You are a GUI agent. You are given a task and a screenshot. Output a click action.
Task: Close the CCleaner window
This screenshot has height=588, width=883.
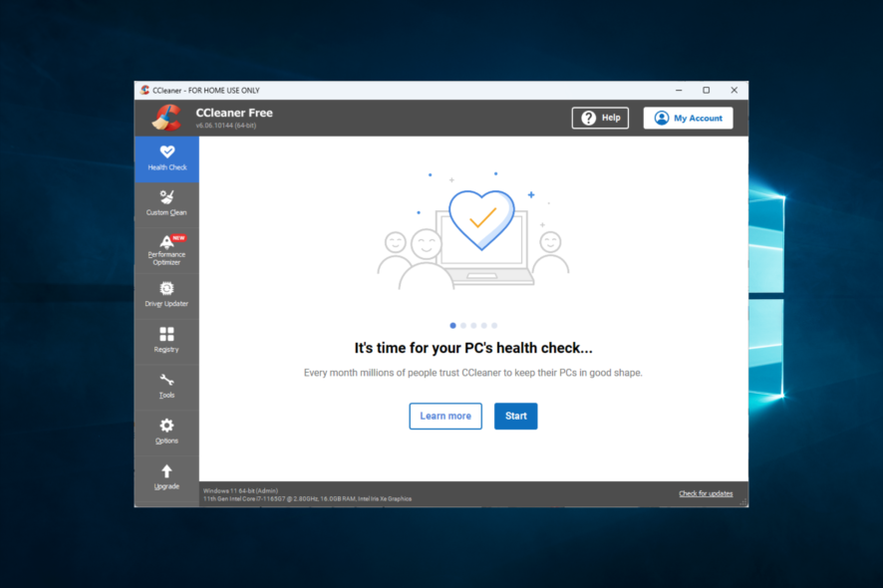click(734, 90)
